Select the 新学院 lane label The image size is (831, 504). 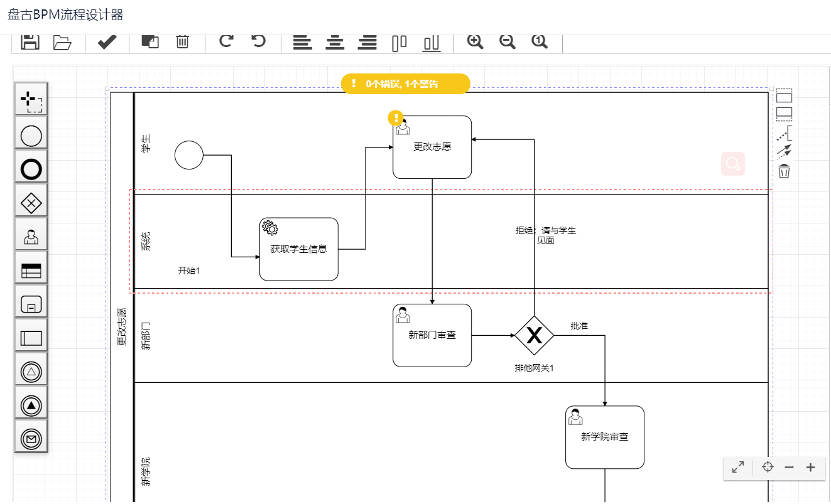coord(146,472)
